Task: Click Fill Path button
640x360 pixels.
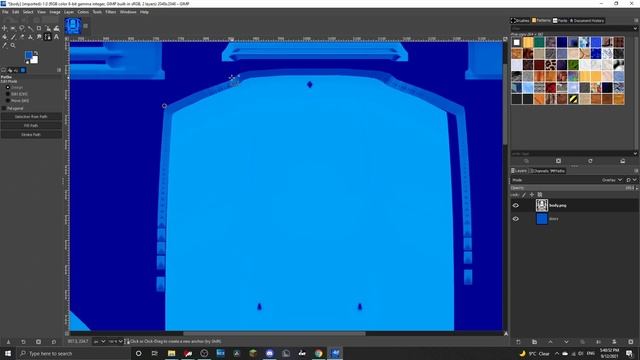Action: click(x=31, y=125)
